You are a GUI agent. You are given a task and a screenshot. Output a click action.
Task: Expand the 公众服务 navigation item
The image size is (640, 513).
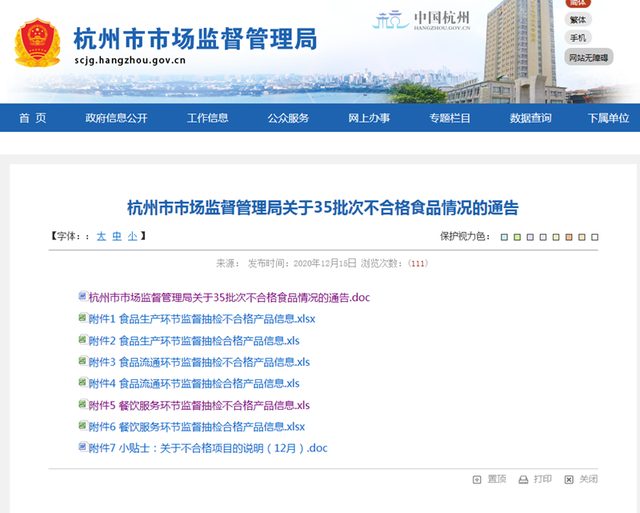coord(288,118)
